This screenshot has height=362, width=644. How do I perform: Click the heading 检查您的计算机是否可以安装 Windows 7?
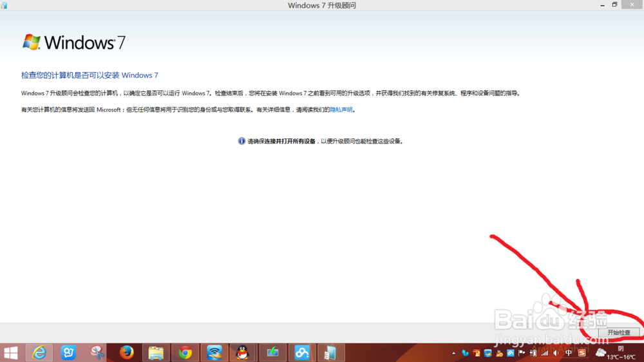[90, 75]
